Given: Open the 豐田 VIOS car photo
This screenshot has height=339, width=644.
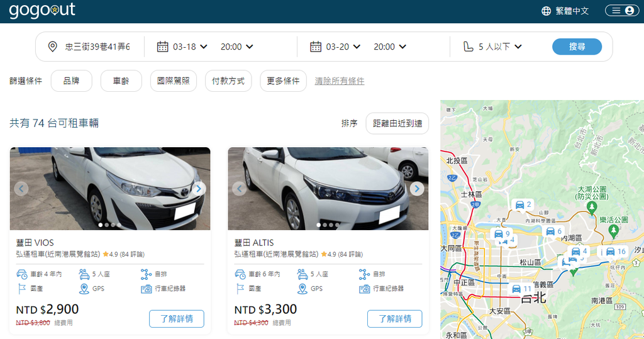Looking at the screenshot, I should click(110, 189).
